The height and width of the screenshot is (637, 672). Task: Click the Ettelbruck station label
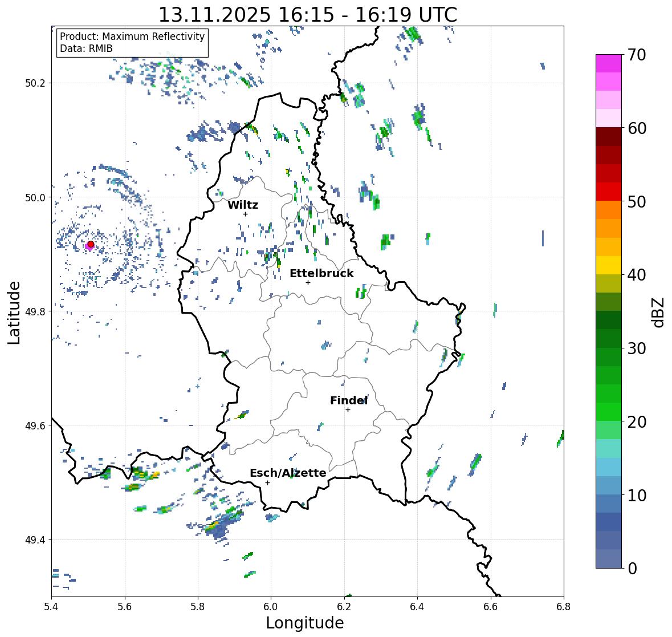[322, 273]
